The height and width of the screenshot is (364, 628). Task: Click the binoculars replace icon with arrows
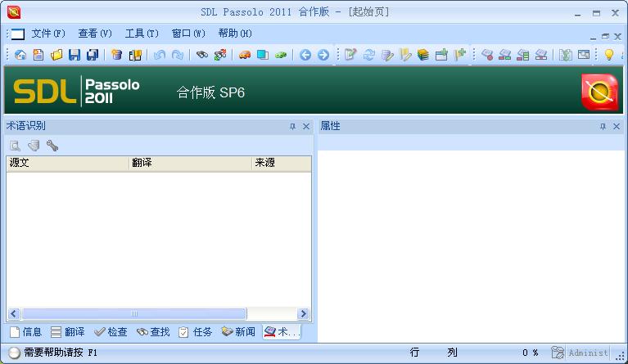[220, 55]
